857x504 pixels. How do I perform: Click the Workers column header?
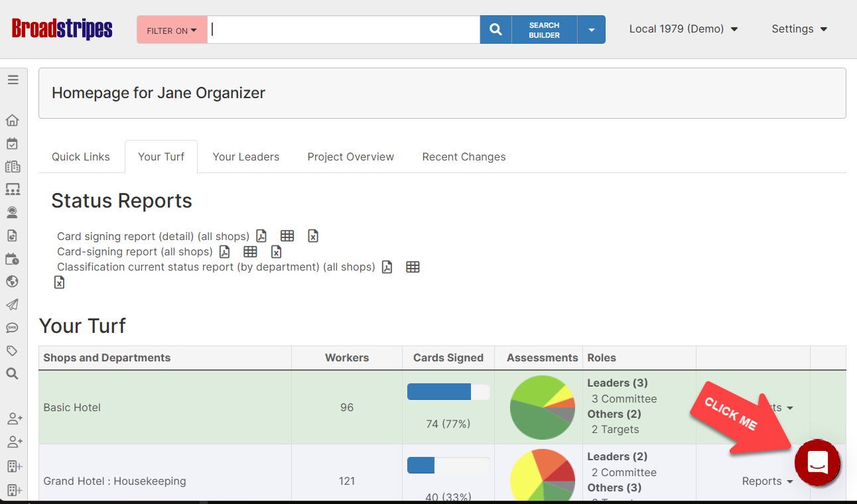click(x=347, y=358)
